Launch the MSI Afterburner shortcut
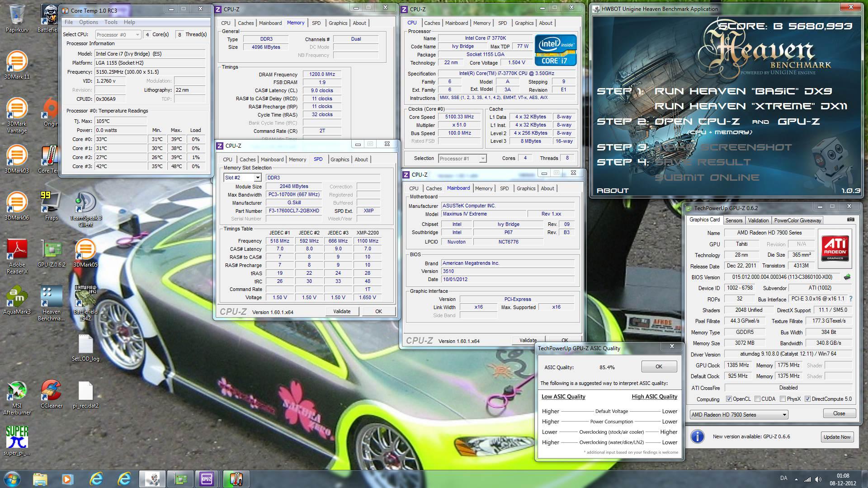The image size is (868, 488). tap(17, 398)
